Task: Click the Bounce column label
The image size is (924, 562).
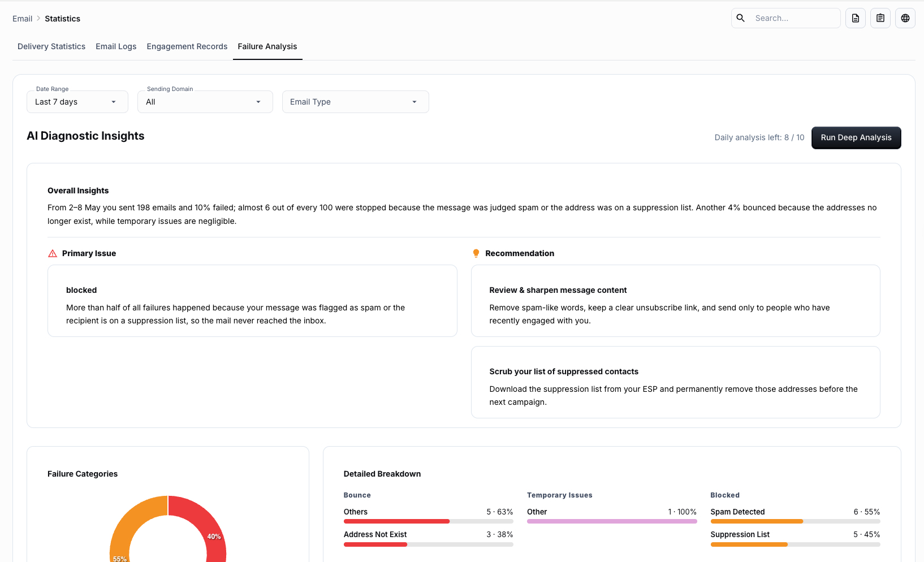Action: [x=357, y=495]
